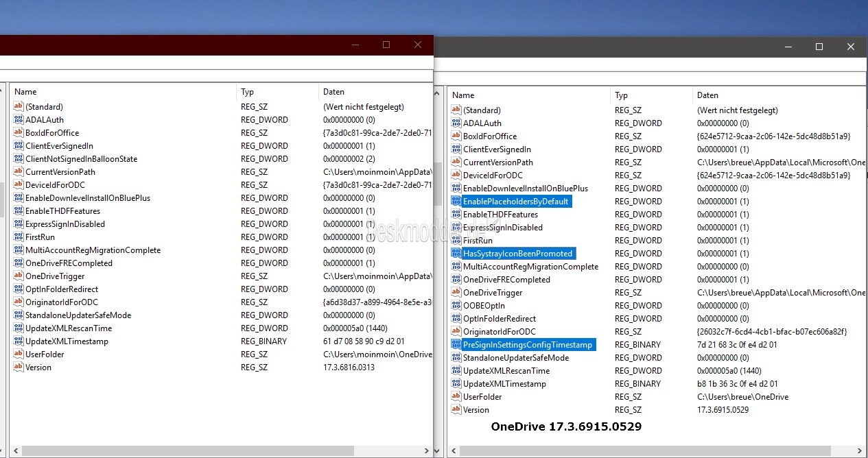Select the UpdateXMLRescanTime icon in the left window
Image resolution: width=868 pixels, height=458 pixels.
(x=18, y=328)
